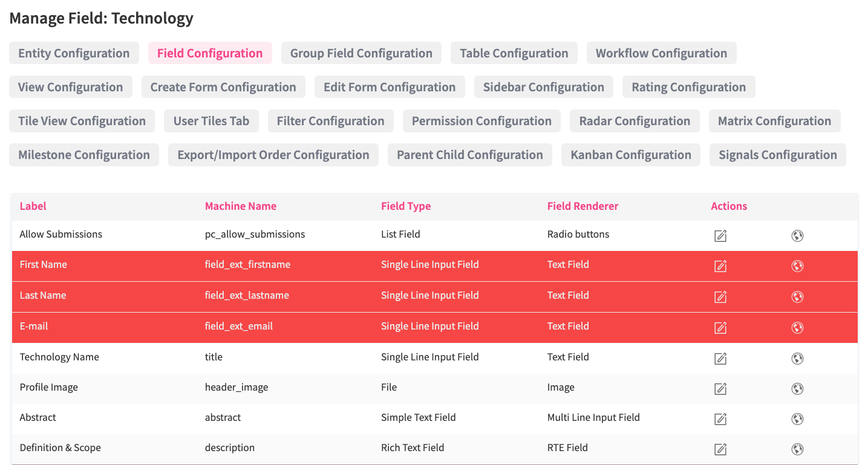Edit the Profile Image field
This screenshot has height=465, width=868.
pyautogui.click(x=720, y=389)
